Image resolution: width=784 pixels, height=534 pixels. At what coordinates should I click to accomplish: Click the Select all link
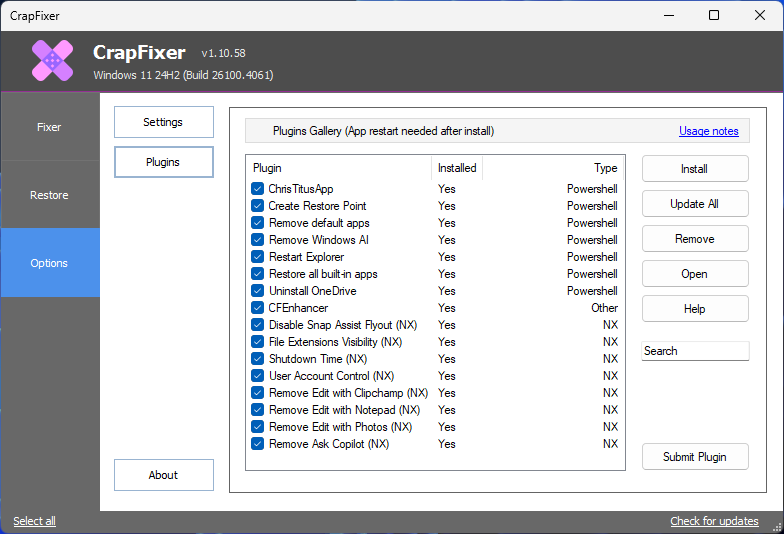tap(34, 521)
